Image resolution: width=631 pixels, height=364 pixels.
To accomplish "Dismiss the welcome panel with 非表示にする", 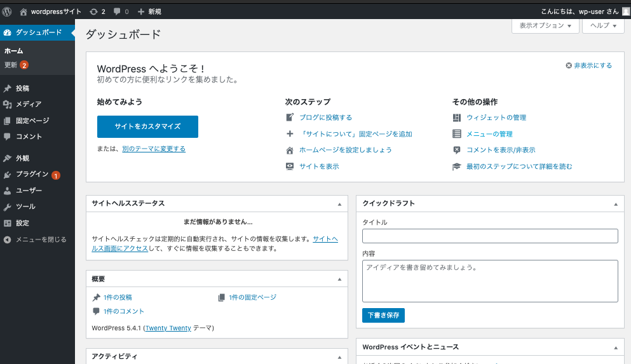I will 589,65.
